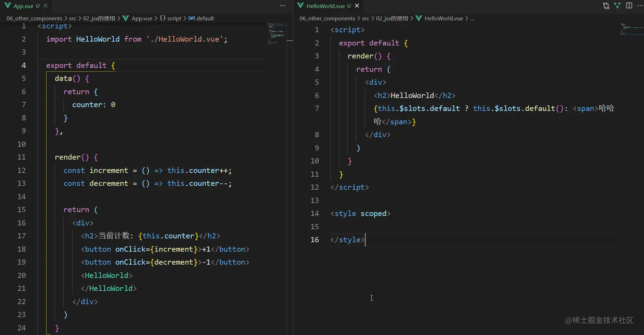Image resolution: width=644 pixels, height=335 pixels.
Task: Select line 7 via line number in HelloWorld.vue
Action: coord(316,108)
